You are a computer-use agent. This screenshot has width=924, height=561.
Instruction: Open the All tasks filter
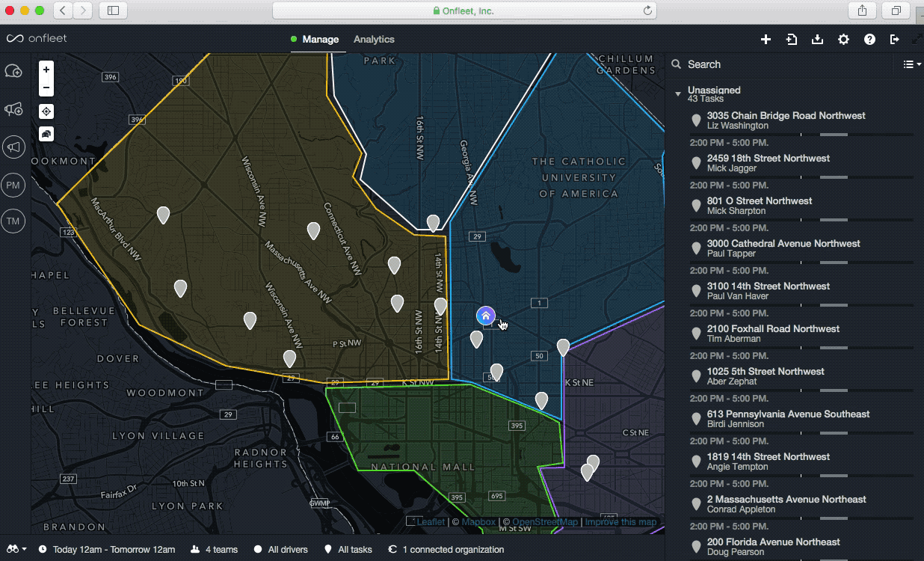click(x=348, y=550)
